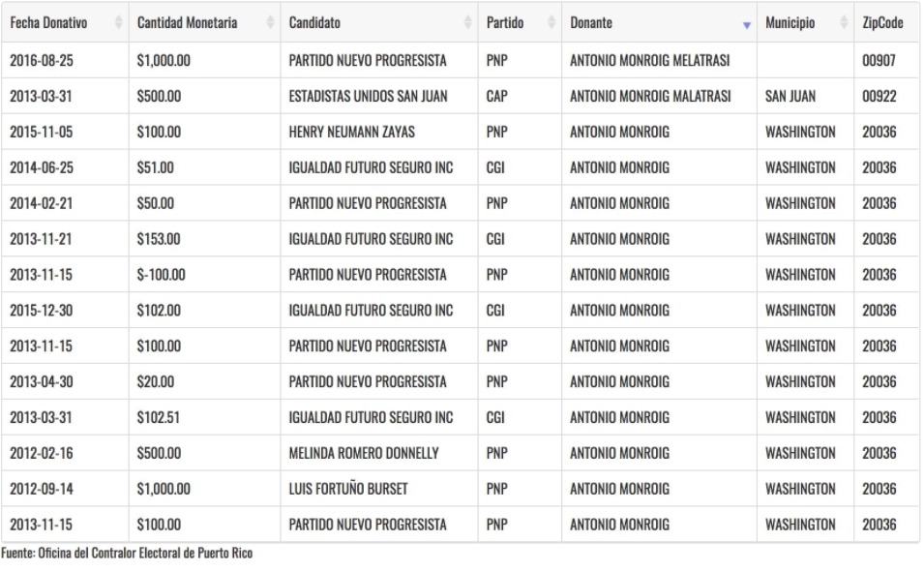Click the Partido column sort arrows
Screen dimensions: 924x571
point(551,22)
